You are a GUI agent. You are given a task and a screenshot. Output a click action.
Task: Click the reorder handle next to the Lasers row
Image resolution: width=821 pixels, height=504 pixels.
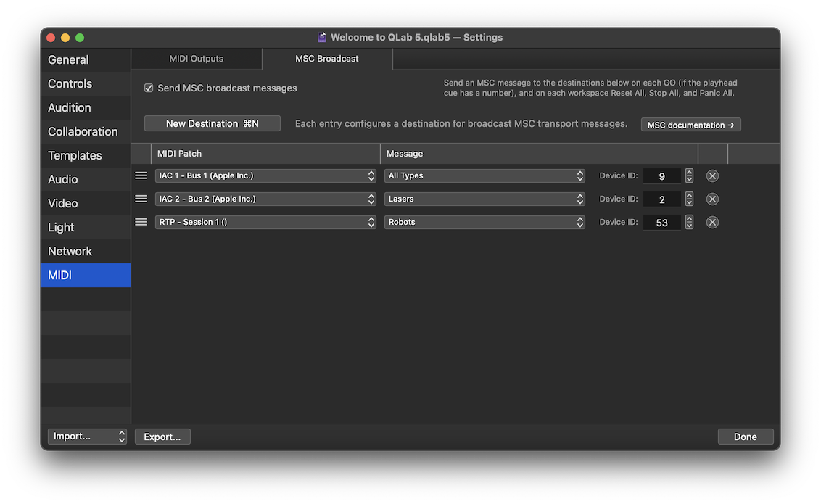[141, 198]
